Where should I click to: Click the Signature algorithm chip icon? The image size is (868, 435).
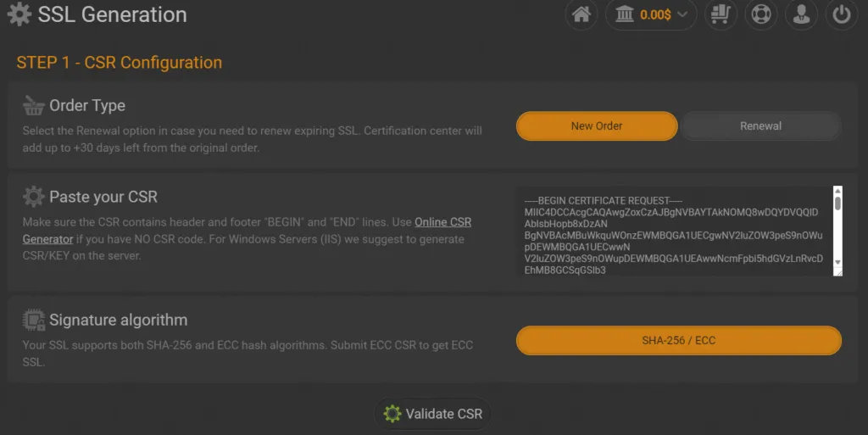coord(34,321)
